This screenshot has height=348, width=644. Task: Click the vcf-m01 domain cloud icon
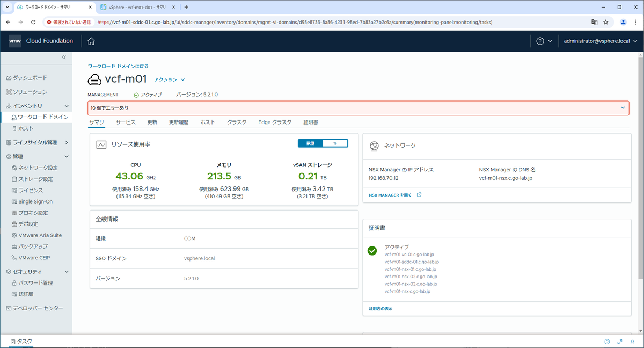point(94,79)
